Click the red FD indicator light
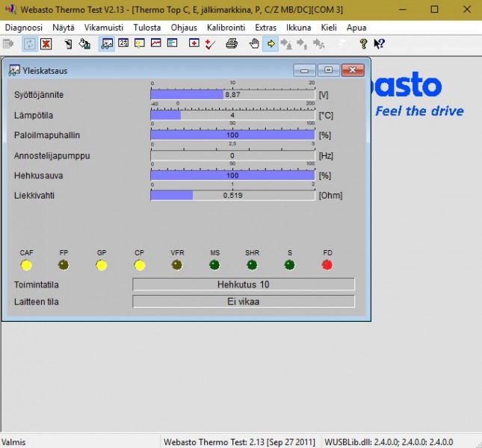Screen dimensions: 482x448 (x=327, y=265)
